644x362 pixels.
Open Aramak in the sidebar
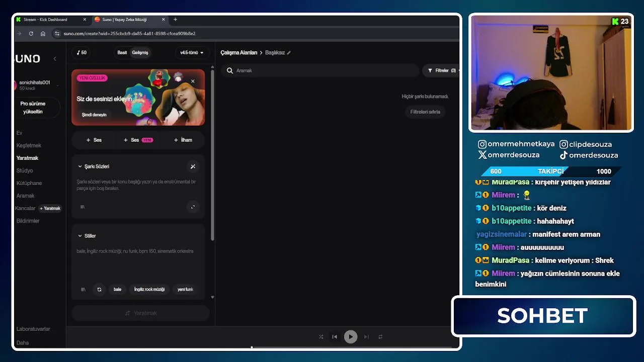[x=25, y=196]
